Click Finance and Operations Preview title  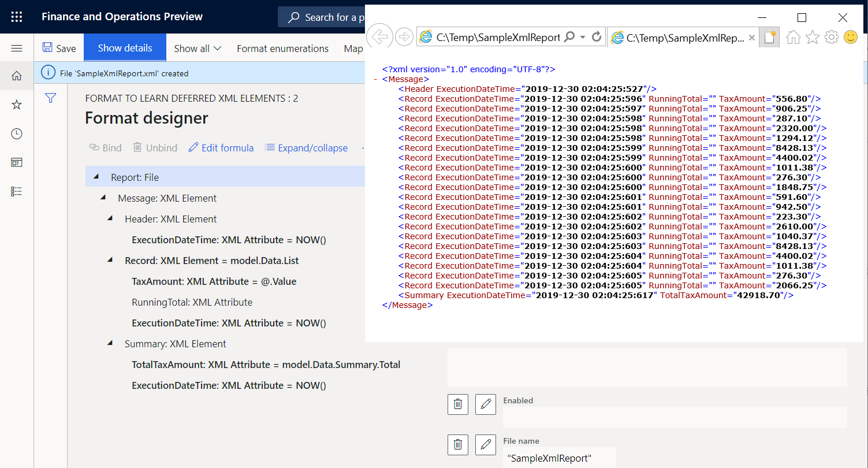click(122, 17)
